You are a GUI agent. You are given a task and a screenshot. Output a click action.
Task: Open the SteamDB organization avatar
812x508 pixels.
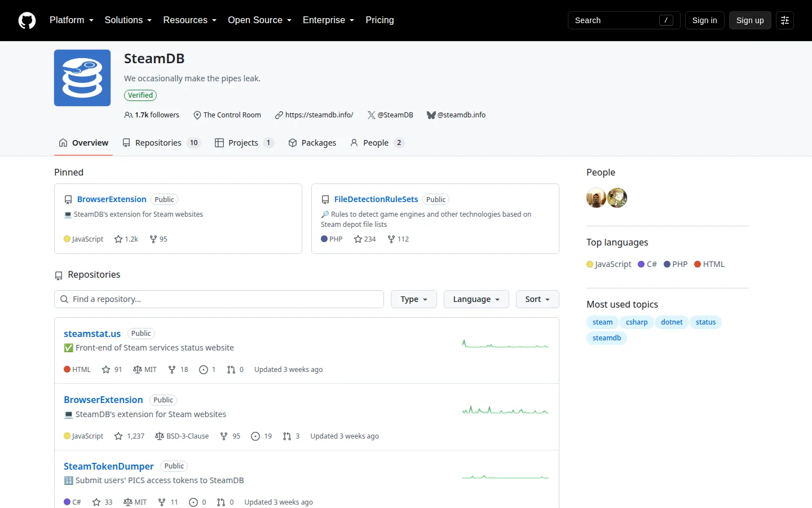[x=82, y=78]
